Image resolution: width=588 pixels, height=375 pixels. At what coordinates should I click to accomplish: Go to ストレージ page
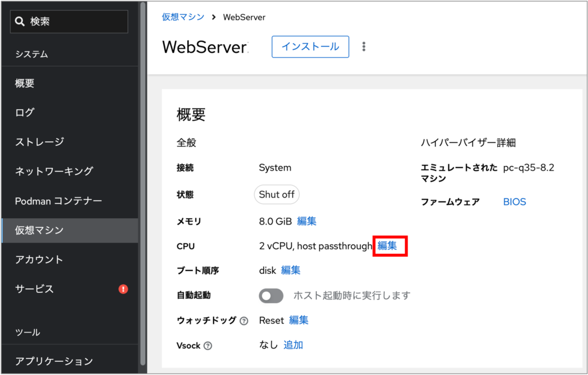click(x=69, y=142)
